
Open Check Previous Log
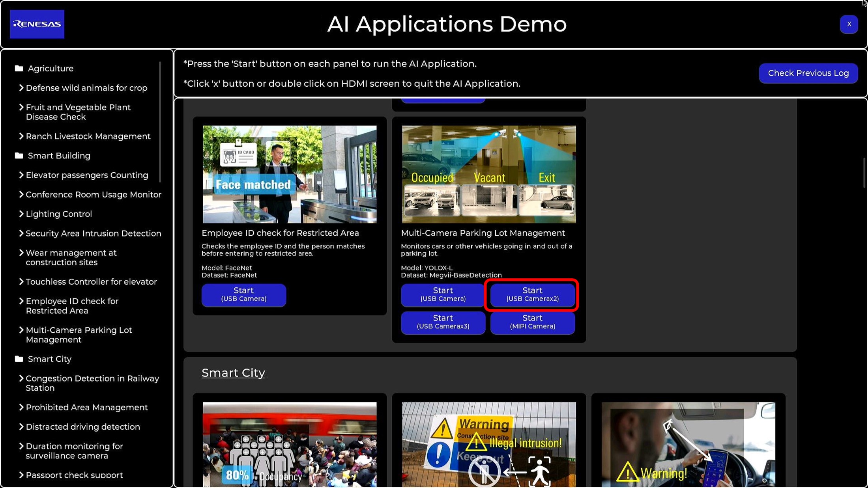(x=808, y=73)
